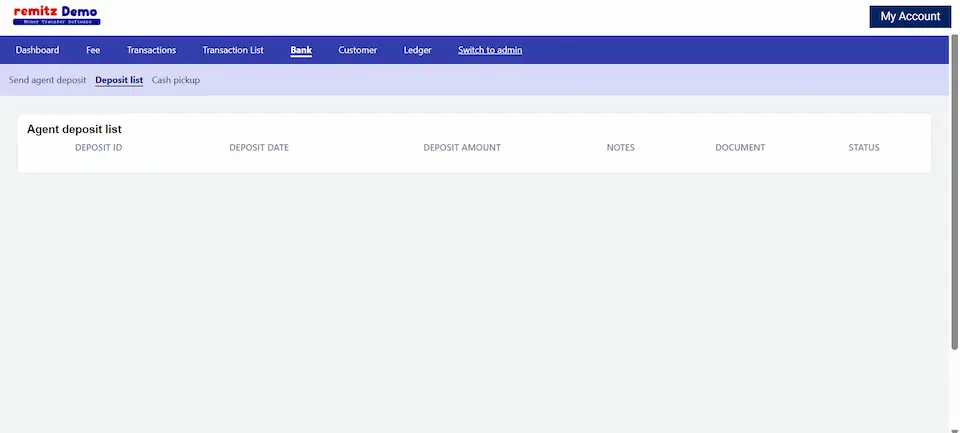Click the DEPOSIT DATE column header
This screenshot has height=433, width=960.
point(259,148)
